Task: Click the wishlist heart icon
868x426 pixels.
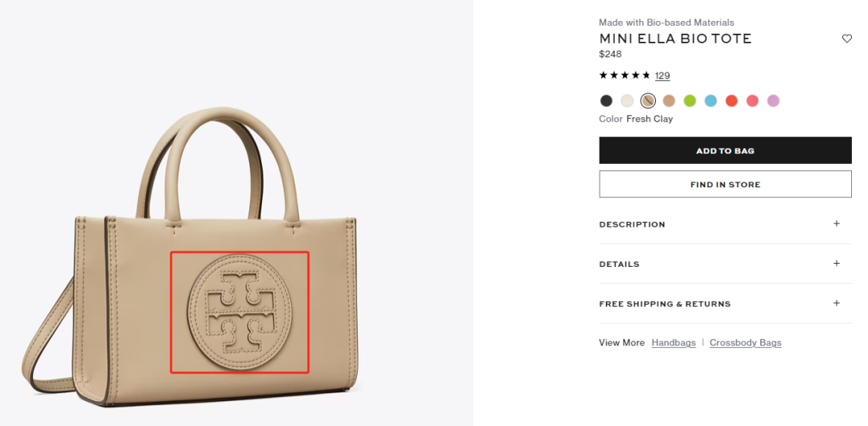Action: 846,39
